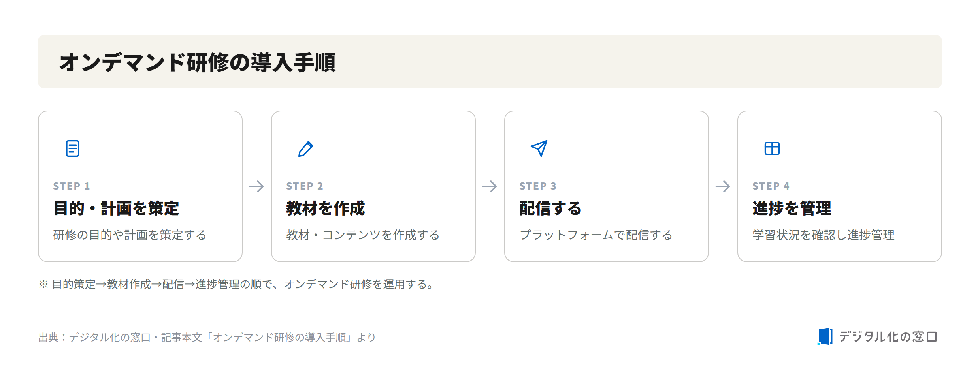980x383 pixels.
Task: Select the STEP 2 label
Action: click(x=305, y=186)
